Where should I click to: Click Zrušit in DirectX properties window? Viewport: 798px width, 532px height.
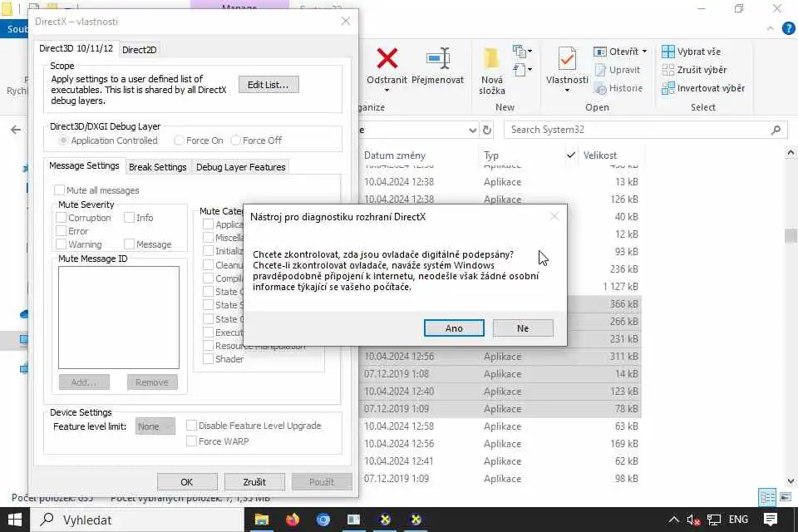254,481
